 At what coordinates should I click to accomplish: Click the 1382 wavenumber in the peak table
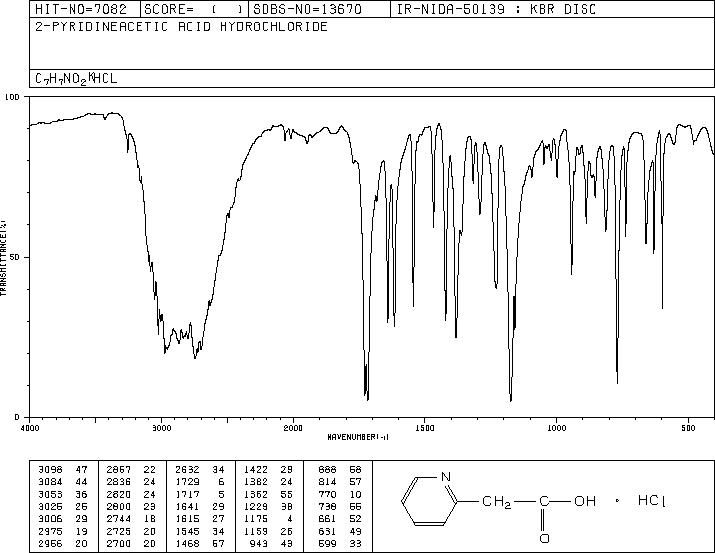256,482
